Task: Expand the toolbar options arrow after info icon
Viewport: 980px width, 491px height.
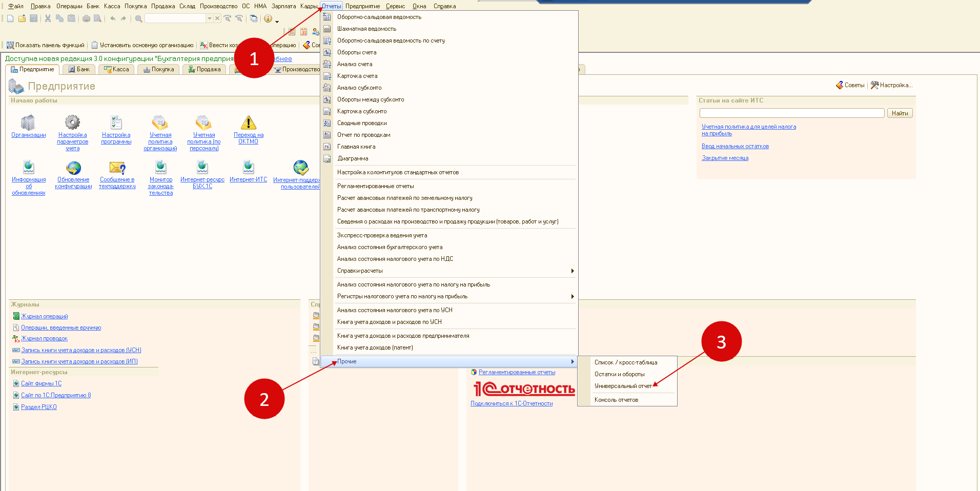Action: 277,21
